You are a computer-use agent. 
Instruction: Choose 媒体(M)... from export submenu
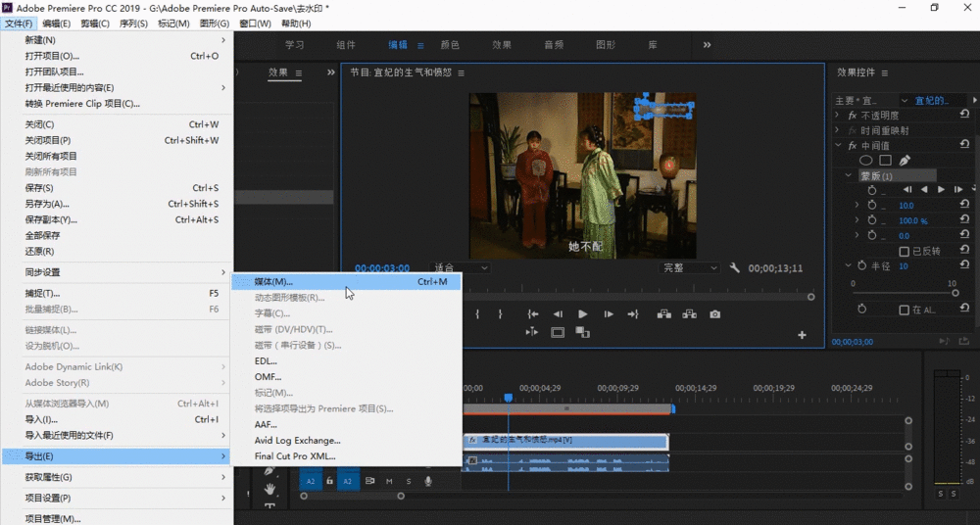tap(348, 282)
